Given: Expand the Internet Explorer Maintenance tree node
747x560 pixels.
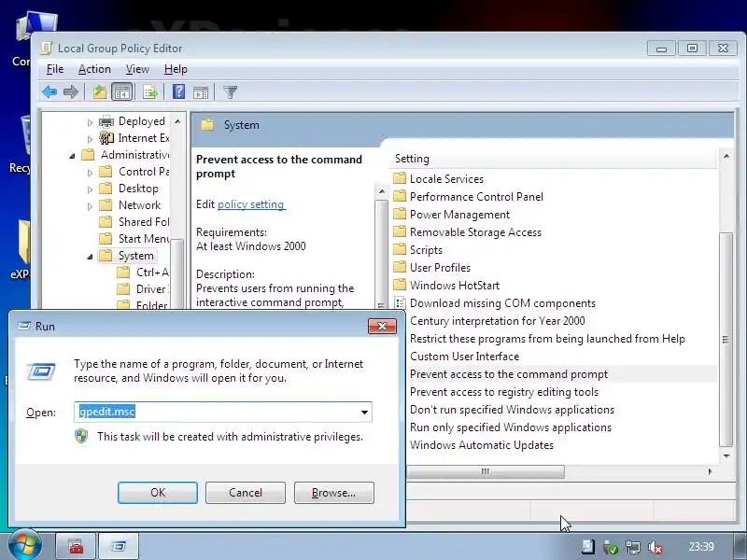Looking at the screenshot, I should point(90,139).
